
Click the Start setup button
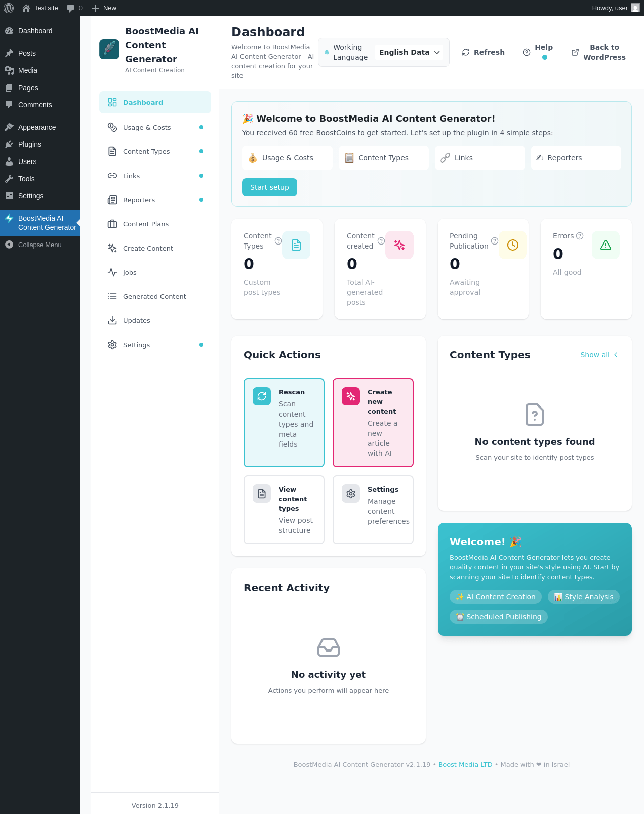point(270,187)
